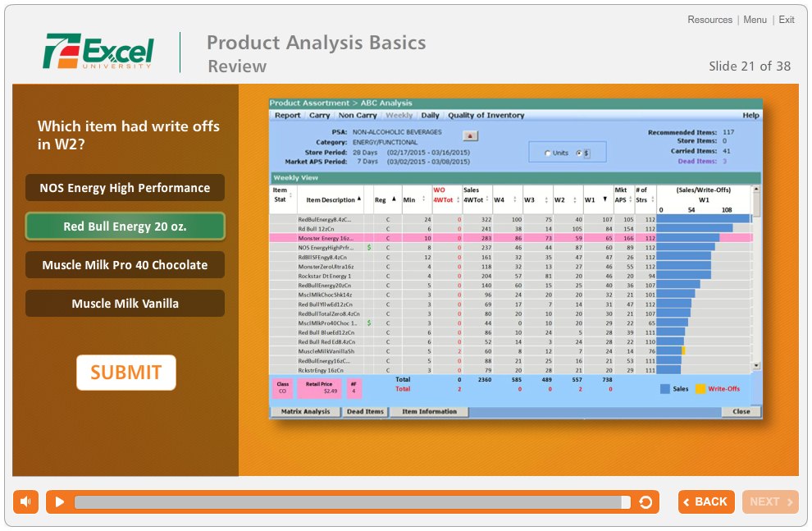Click the blue Sales legend square
The image size is (812, 531).
click(x=665, y=388)
